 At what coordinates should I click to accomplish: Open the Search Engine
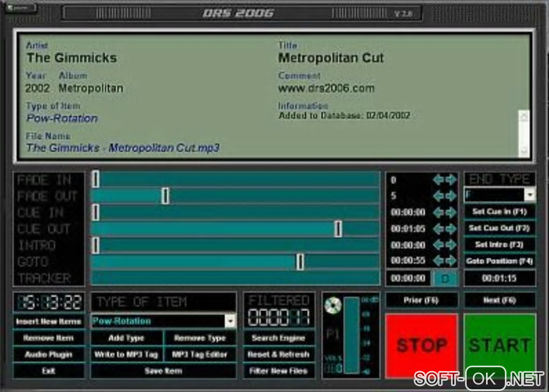point(279,338)
